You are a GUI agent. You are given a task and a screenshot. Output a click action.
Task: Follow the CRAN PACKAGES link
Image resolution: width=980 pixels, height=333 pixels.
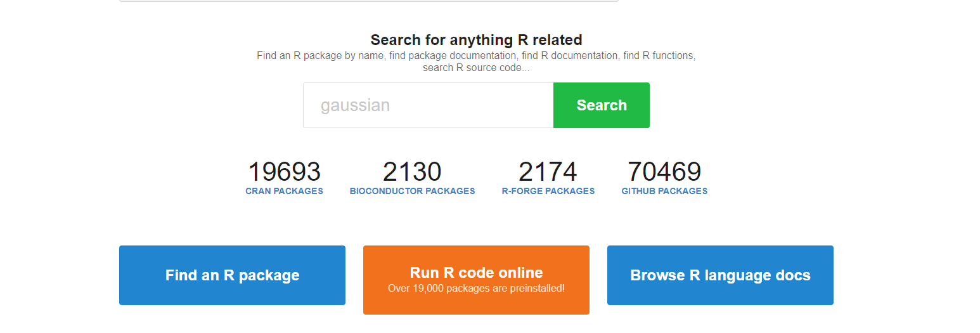pyautogui.click(x=284, y=191)
